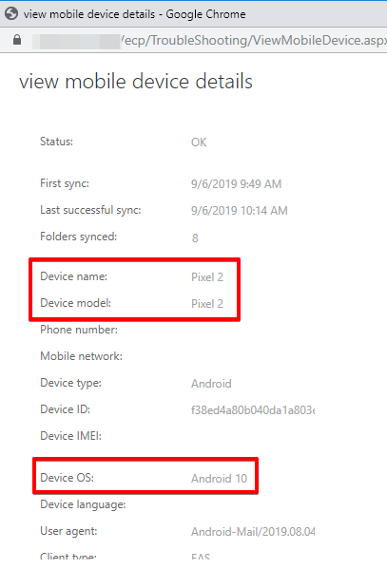Select the 'Device OS:' label
This screenshot has height=588, width=387.
[67, 478]
